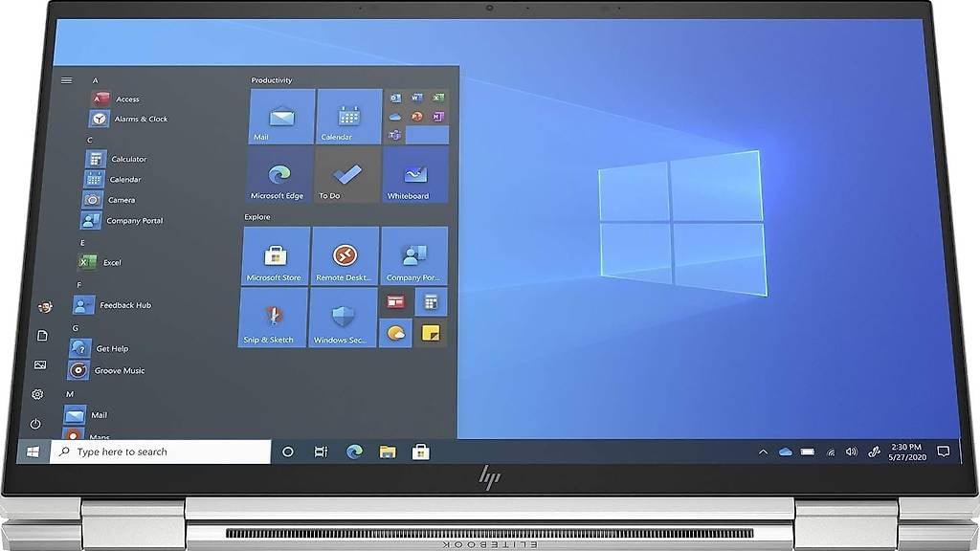980x551 pixels.
Task: Click the Power button in Start
Action: 35,424
